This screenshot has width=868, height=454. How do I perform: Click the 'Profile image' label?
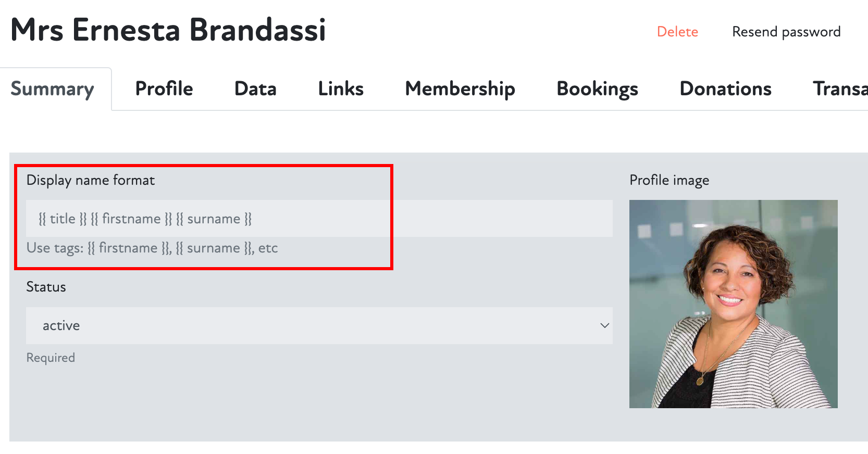click(669, 180)
